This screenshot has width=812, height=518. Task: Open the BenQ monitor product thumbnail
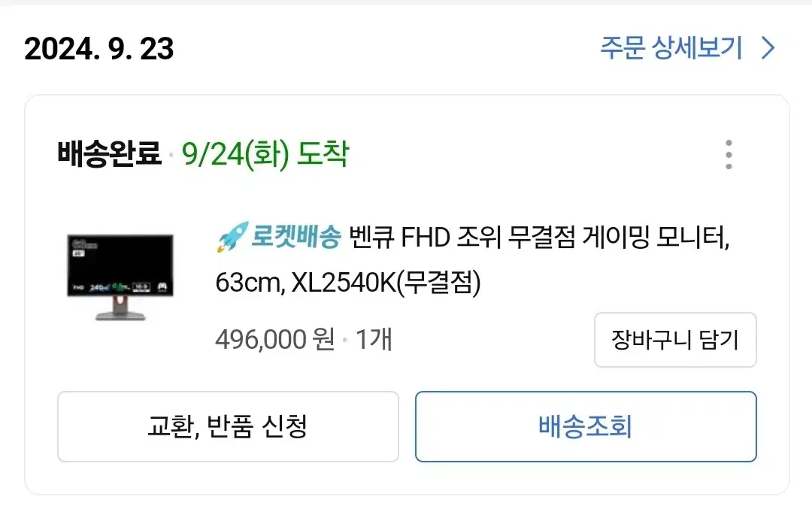tap(120, 277)
